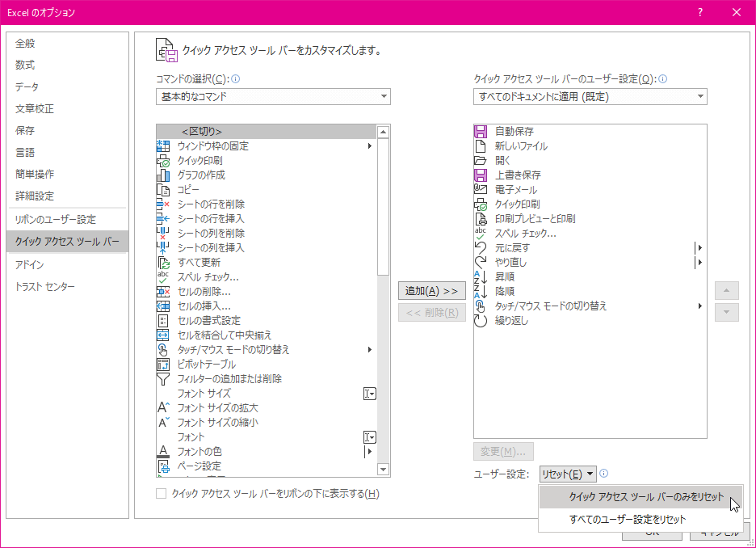Image resolution: width=756 pixels, height=548 pixels.
Task: Select シートの列を削除 icon
Action: 163,234
